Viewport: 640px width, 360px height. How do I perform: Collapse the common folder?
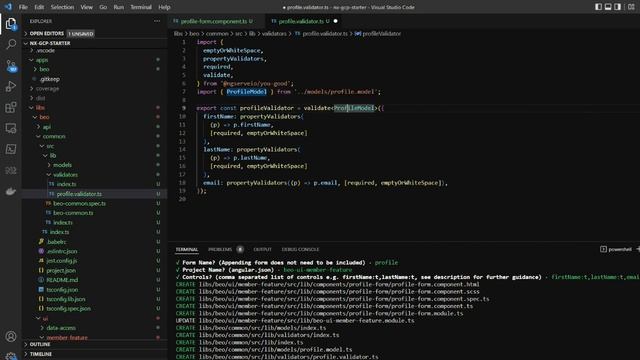54,136
